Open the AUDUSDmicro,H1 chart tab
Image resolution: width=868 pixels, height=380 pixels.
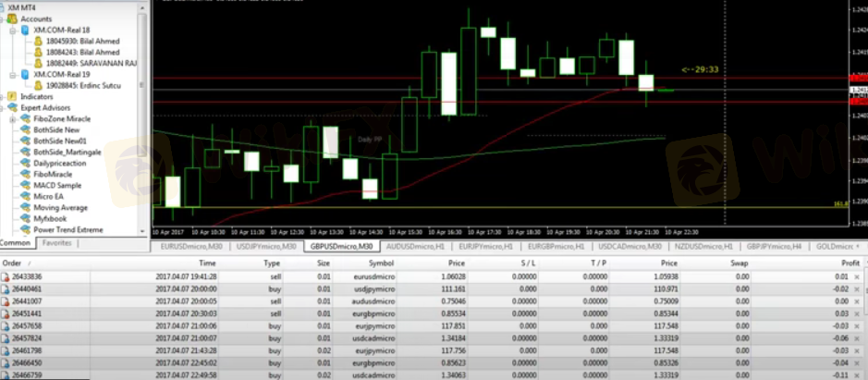(x=415, y=247)
